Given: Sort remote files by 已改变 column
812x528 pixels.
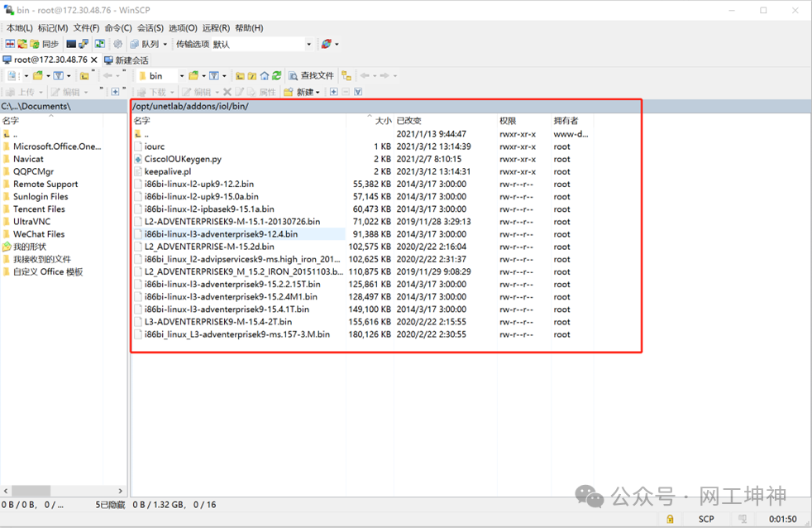Looking at the screenshot, I should click(x=446, y=121).
